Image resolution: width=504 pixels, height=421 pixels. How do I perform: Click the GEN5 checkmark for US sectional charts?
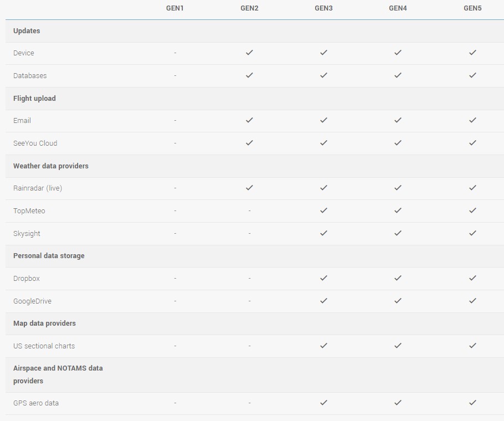(x=472, y=346)
